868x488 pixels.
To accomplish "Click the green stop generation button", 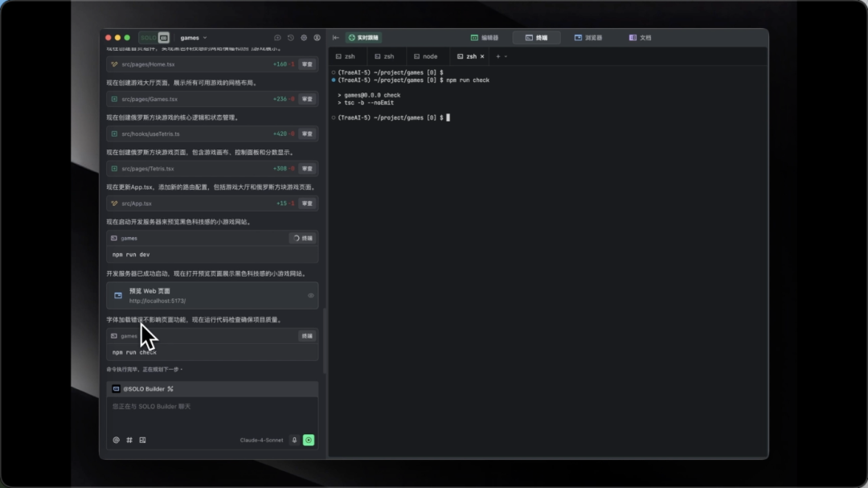I will pos(309,440).
